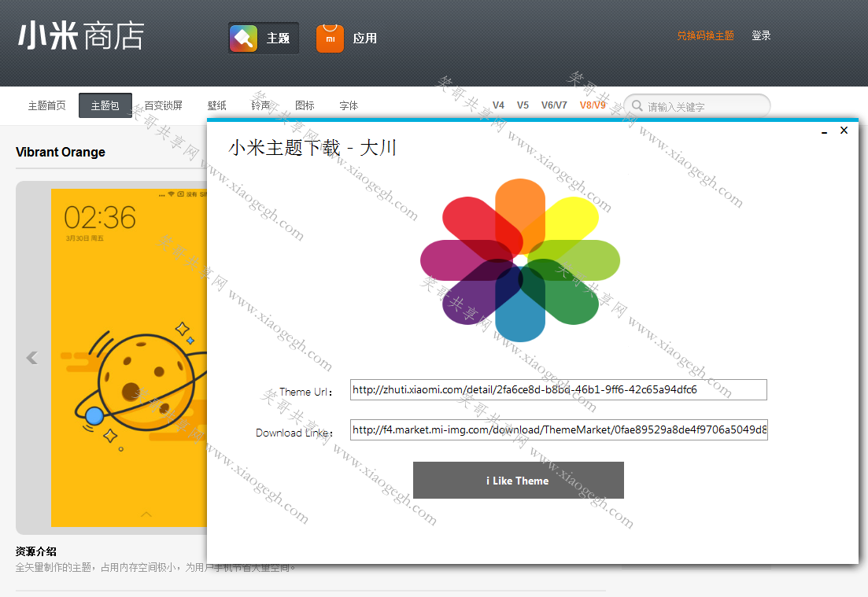
Task: Select the 主题包 tab
Action: tap(105, 105)
